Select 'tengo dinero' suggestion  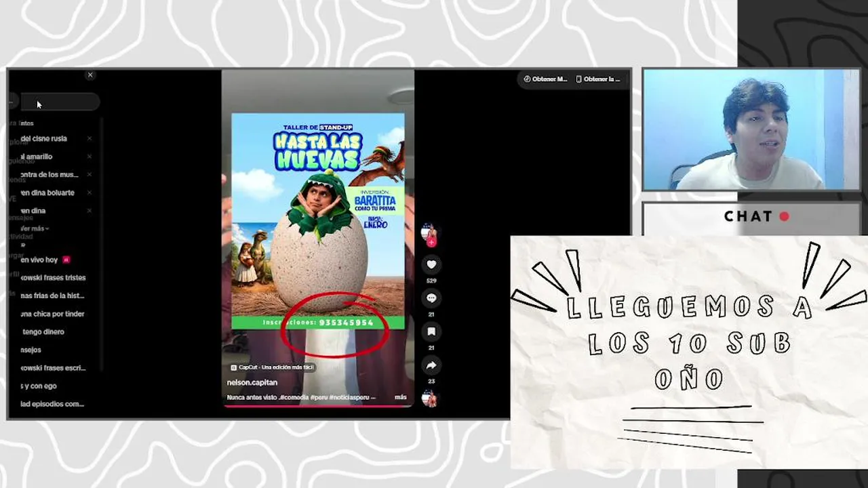click(x=43, y=331)
